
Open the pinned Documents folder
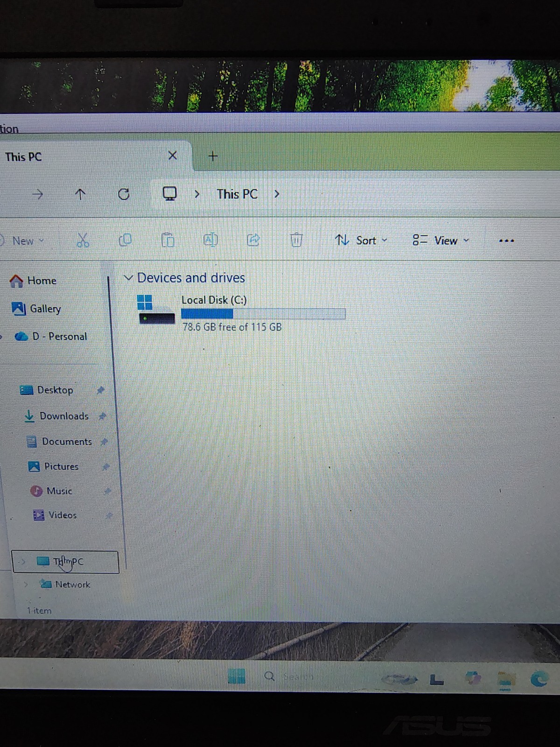[59, 441]
